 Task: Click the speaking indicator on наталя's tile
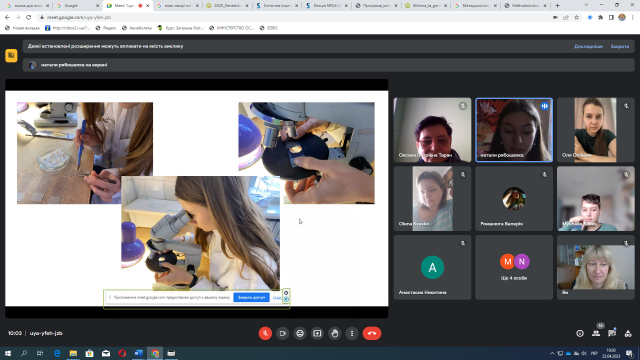[544, 106]
